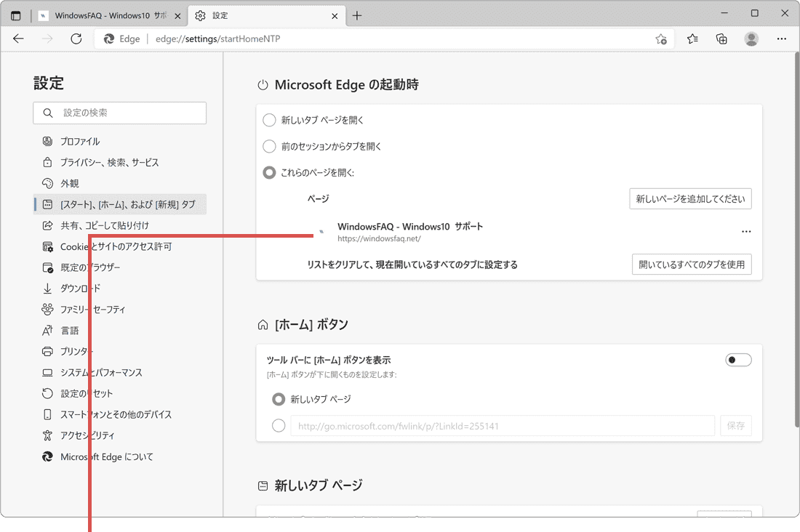
Task: Open Cookie とサイトのアクセス許可
Action: point(120,246)
